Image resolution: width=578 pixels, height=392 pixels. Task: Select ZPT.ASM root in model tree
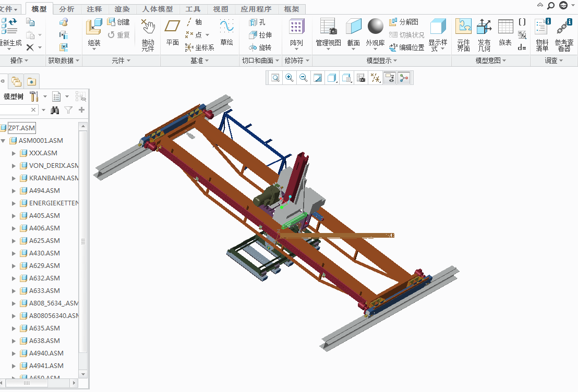(x=22, y=128)
